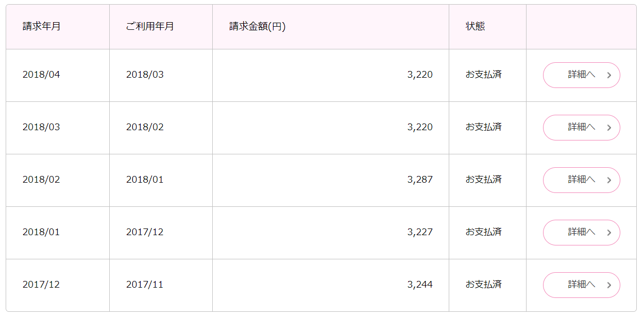Screen dimensions: 644x318
Task: Click chevron arrow in 2018/01 row button
Action: (609, 233)
